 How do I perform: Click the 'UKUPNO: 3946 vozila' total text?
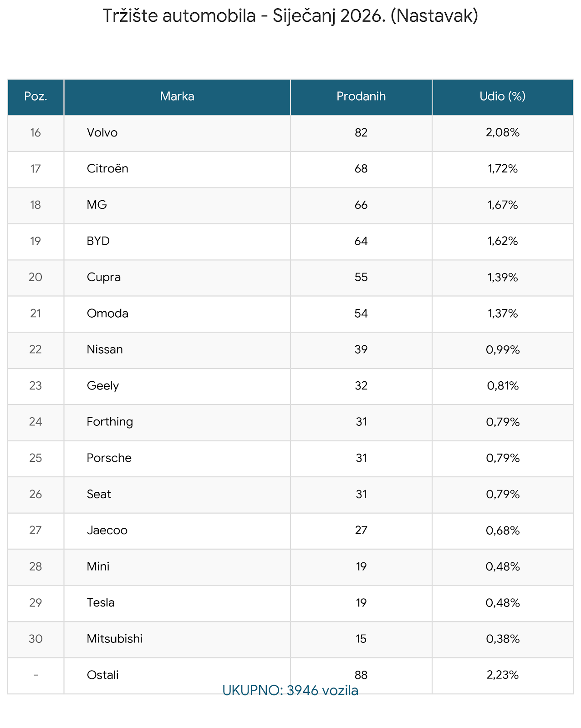[x=290, y=691]
